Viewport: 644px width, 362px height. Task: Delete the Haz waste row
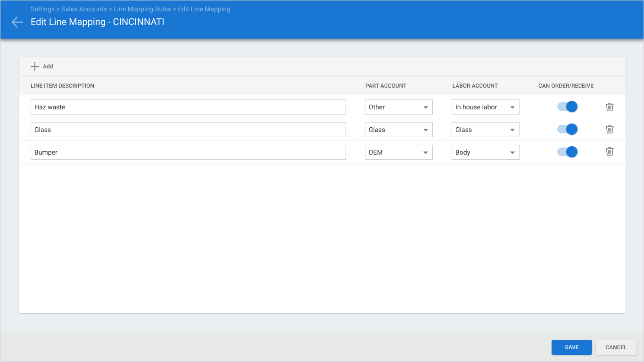610,107
